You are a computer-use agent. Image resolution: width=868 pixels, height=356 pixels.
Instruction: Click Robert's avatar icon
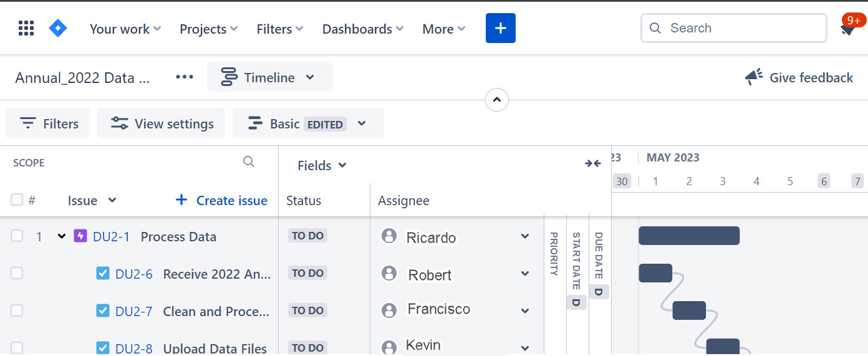click(x=389, y=273)
